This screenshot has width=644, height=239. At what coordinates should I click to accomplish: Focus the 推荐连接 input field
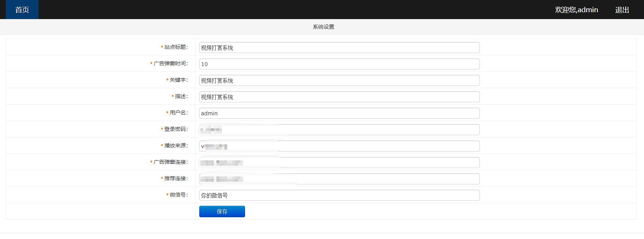pyautogui.click(x=339, y=179)
